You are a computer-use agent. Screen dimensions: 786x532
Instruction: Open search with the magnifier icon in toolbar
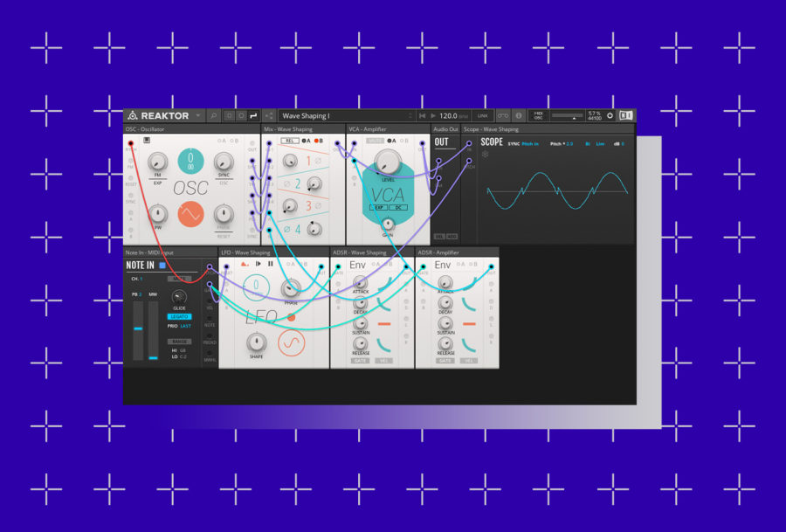click(x=214, y=114)
